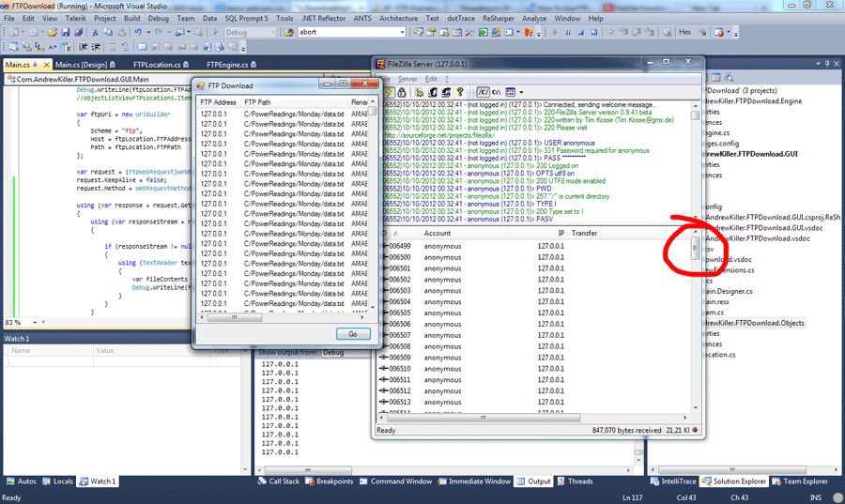Click the Comment selection icon on text editor toolbar
The image size is (845, 504).
[x=112, y=47]
